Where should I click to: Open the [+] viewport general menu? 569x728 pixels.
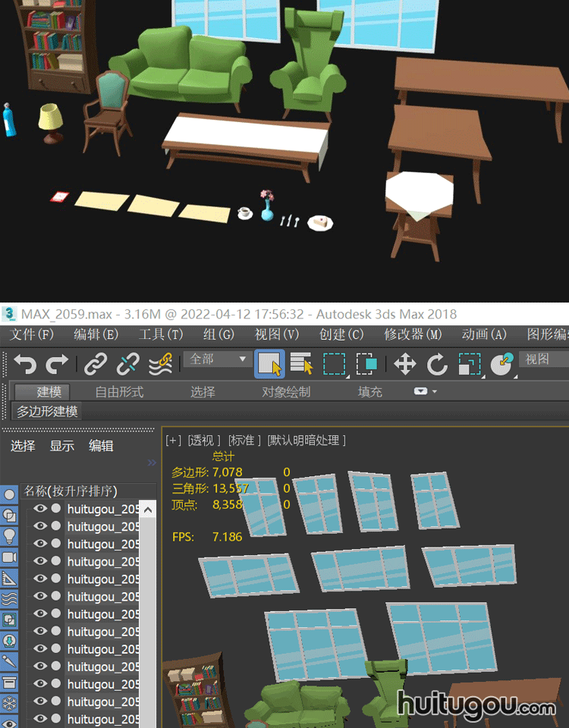click(173, 440)
